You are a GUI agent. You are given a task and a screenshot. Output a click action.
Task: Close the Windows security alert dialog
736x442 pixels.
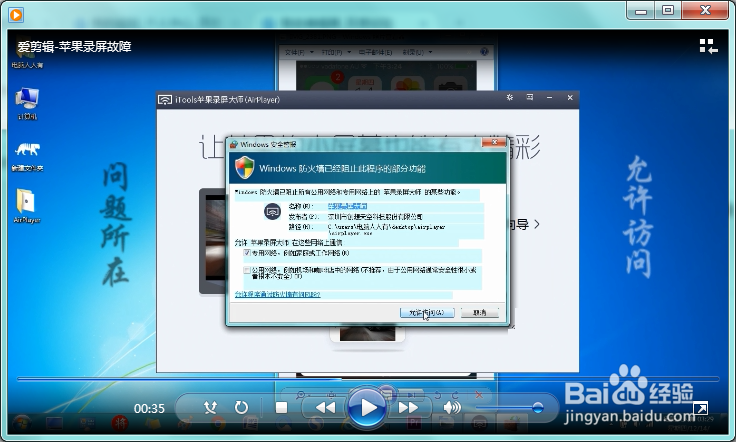(x=494, y=142)
